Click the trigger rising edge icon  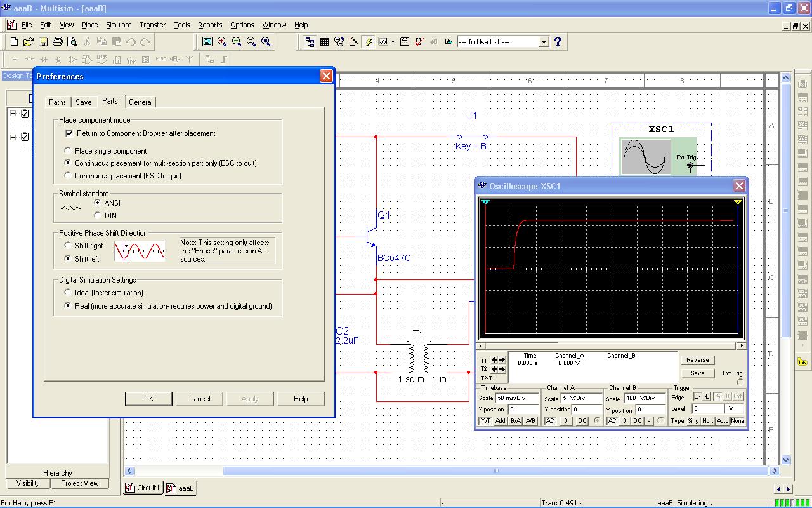(x=698, y=396)
